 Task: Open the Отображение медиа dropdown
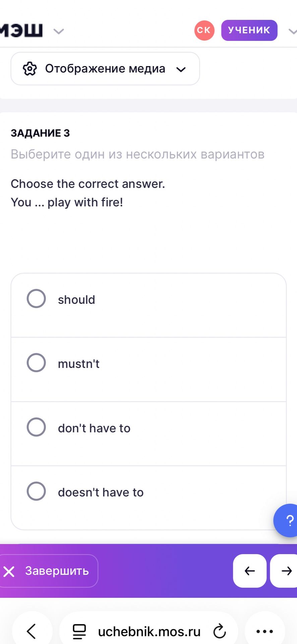tap(105, 69)
